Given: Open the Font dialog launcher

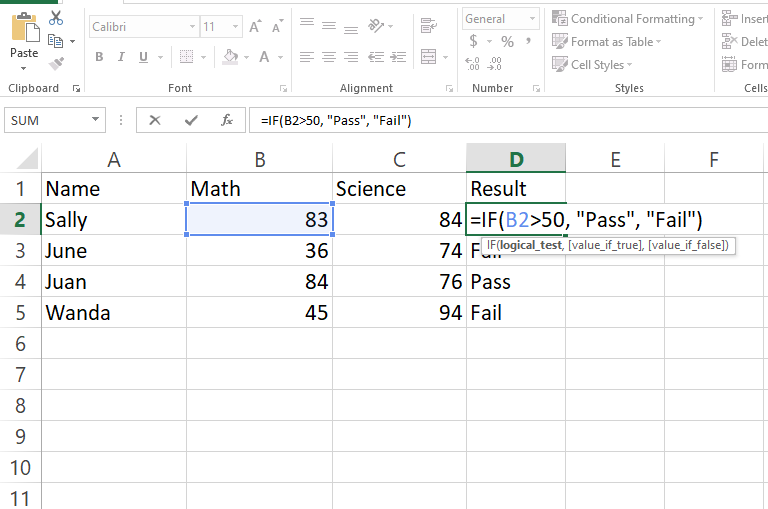Looking at the screenshot, I should (x=283, y=89).
